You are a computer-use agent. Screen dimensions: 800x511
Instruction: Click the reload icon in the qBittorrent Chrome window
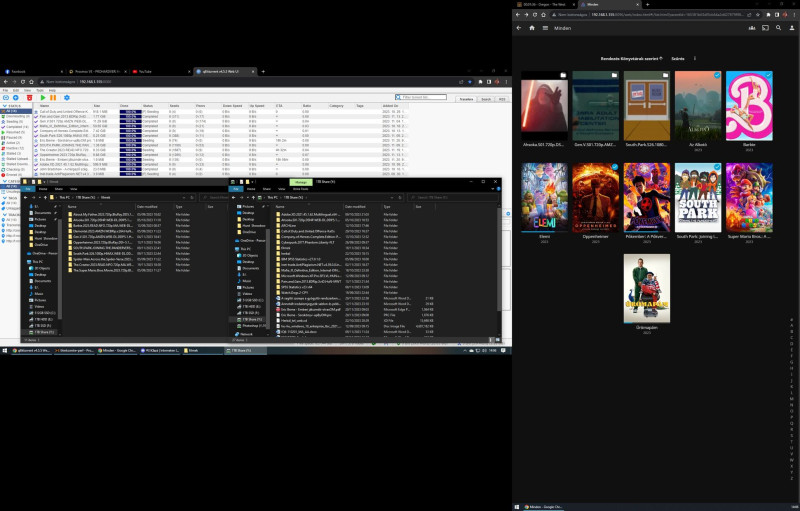[23, 82]
